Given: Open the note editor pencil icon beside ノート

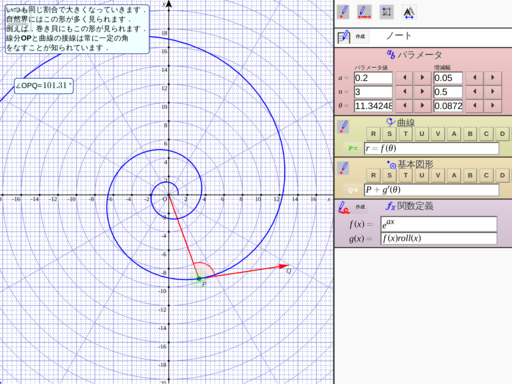Looking at the screenshot, I should (343, 37).
